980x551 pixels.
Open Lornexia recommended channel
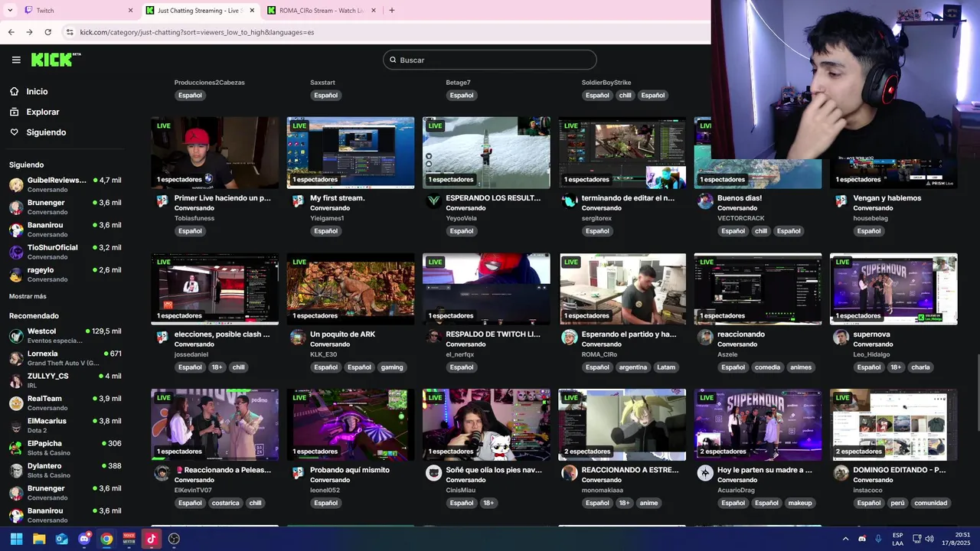(x=65, y=358)
